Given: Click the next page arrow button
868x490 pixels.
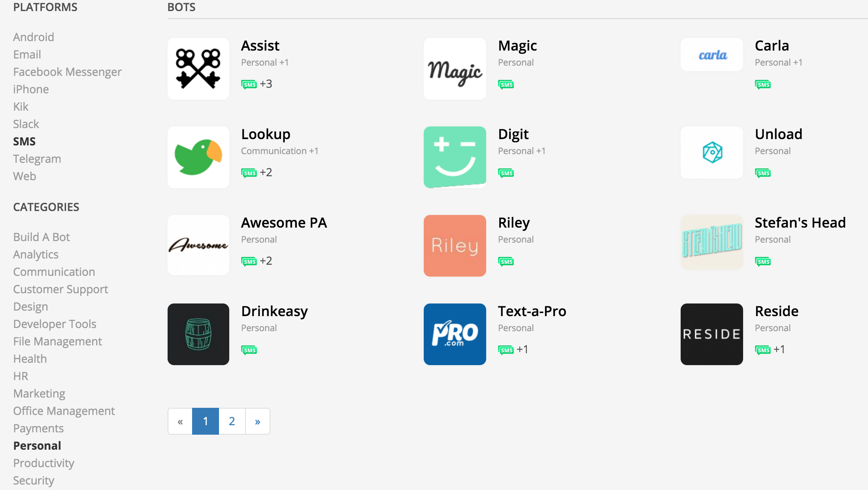Looking at the screenshot, I should 257,422.
